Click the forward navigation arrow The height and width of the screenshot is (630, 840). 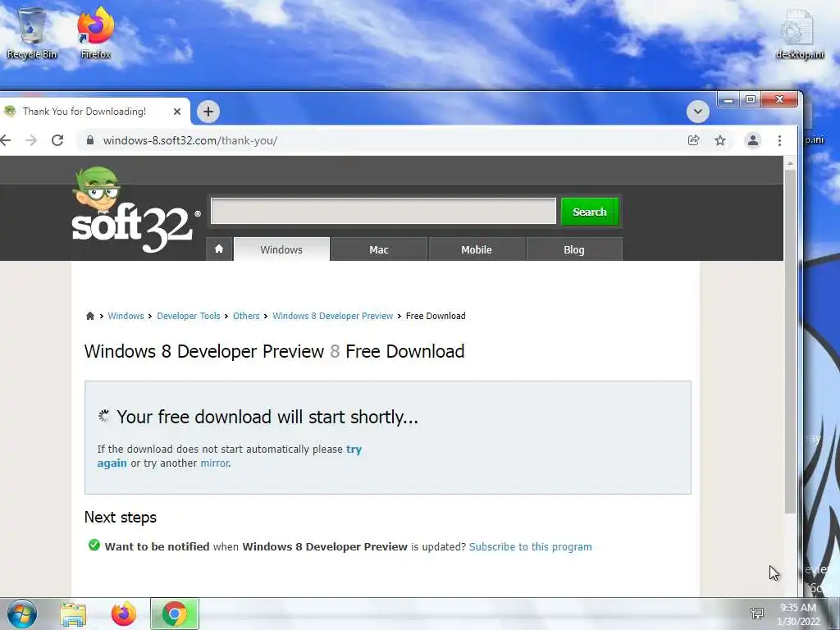pos(32,140)
